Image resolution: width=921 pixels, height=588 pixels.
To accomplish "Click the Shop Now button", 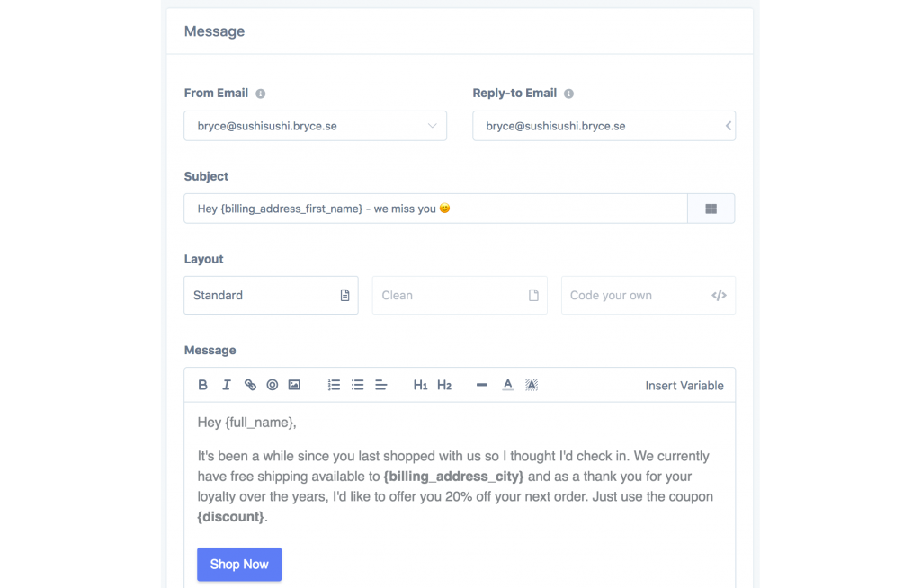I will coord(239,564).
